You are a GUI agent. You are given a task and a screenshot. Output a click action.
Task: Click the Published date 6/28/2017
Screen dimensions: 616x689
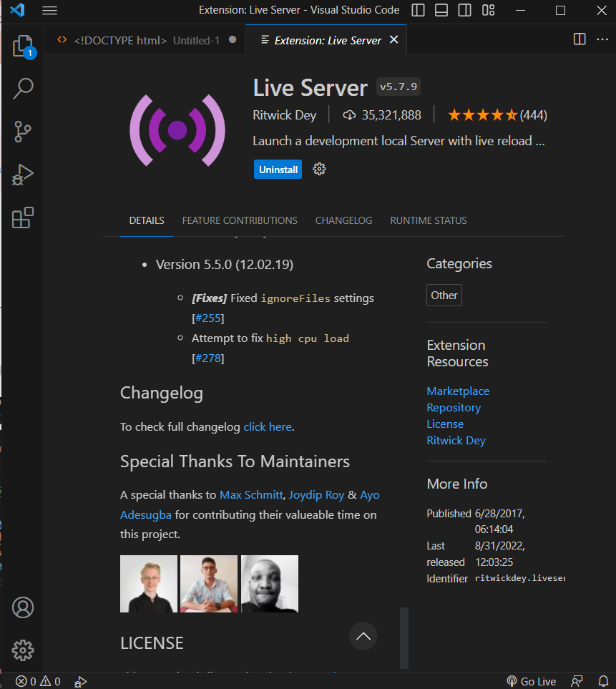pos(500,521)
